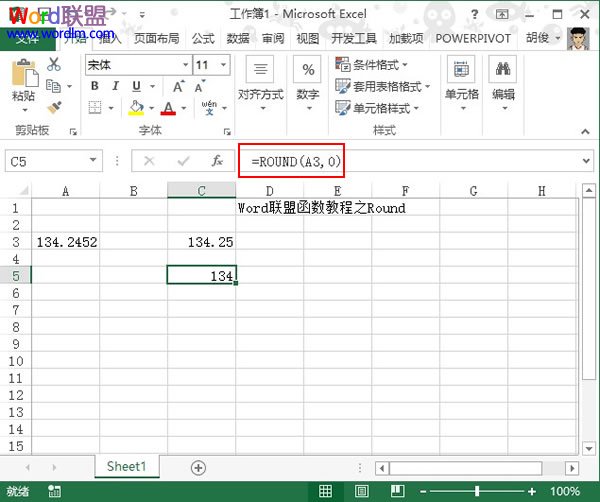600x502 pixels.
Task: Open borders dropdown arrow
Action: [x=111, y=108]
